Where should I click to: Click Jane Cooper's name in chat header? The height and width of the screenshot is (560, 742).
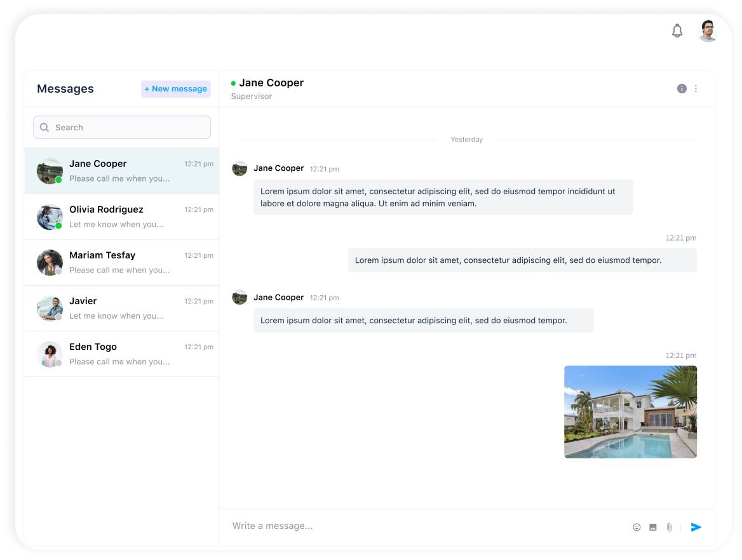[271, 83]
